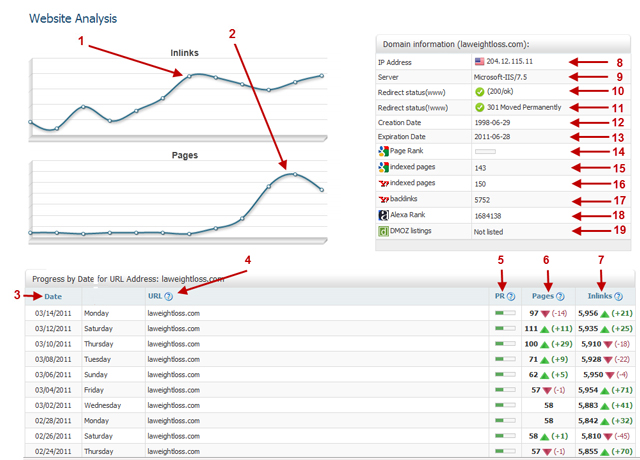
Task: Click the help icon beside Pages column header
Action: [561, 296]
